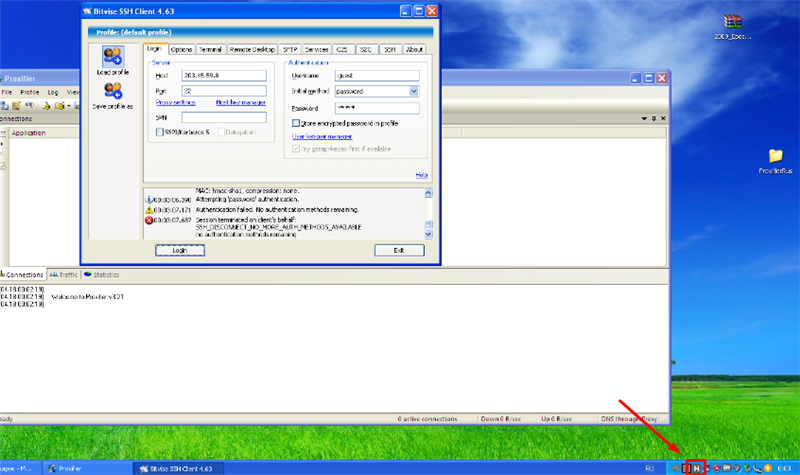Click the SSH log scrollbar up arrow

tap(429, 193)
